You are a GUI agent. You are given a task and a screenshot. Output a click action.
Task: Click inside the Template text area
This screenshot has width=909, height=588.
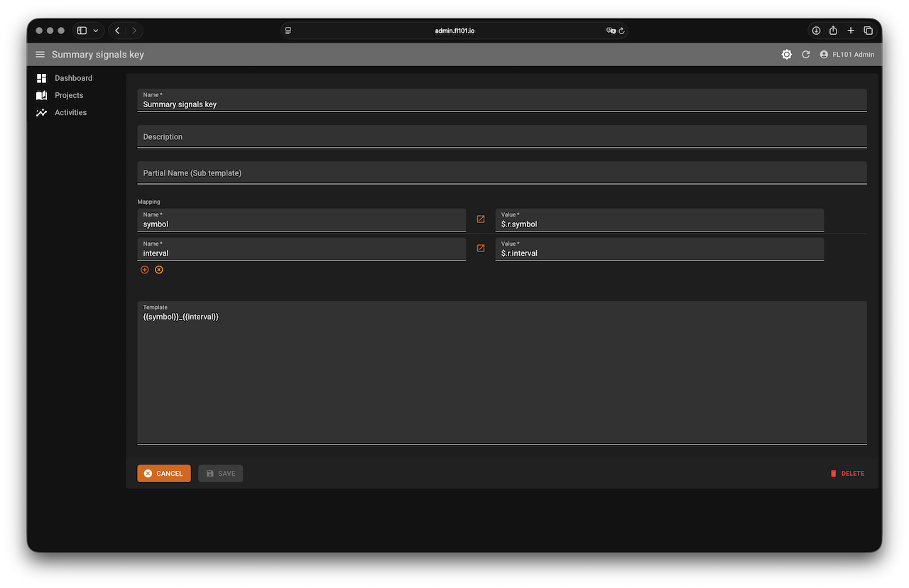501,376
